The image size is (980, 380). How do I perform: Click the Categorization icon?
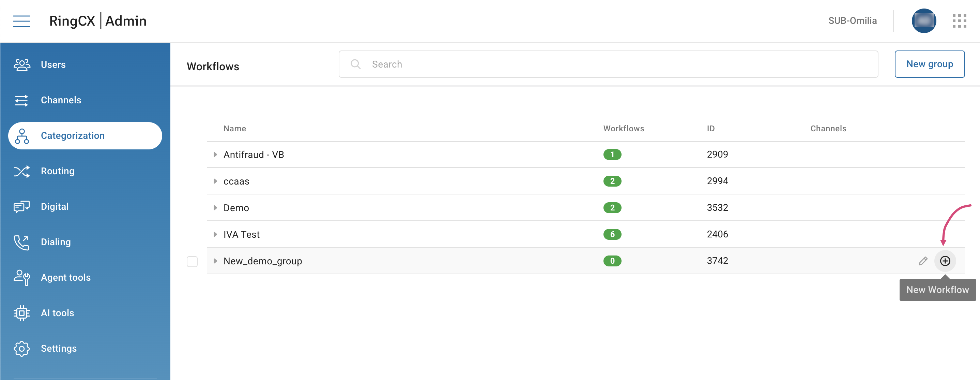(22, 135)
